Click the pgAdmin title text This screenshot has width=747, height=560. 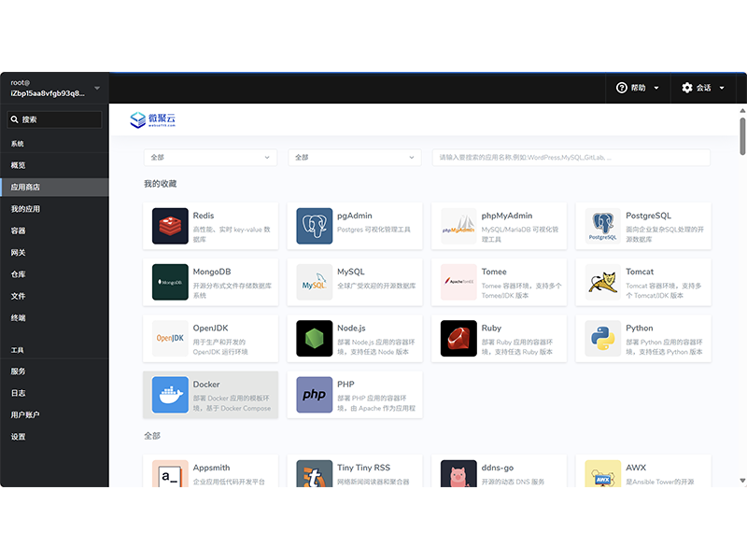pos(355,216)
